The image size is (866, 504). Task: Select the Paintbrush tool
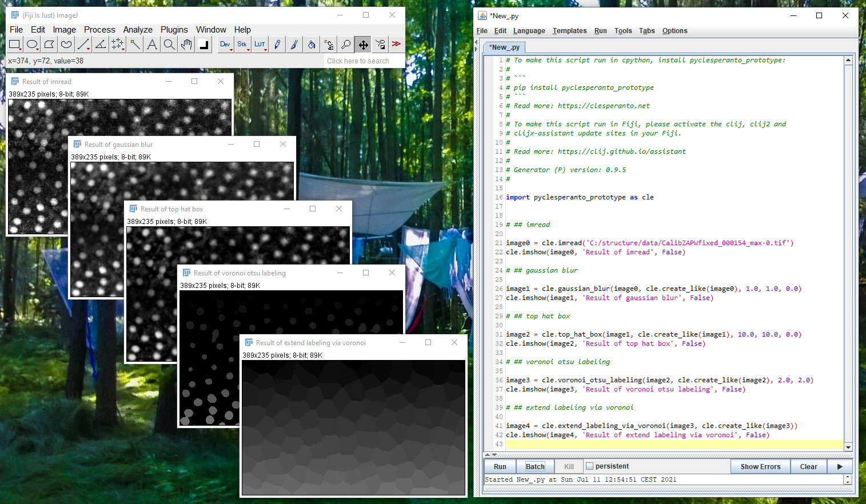tap(294, 44)
